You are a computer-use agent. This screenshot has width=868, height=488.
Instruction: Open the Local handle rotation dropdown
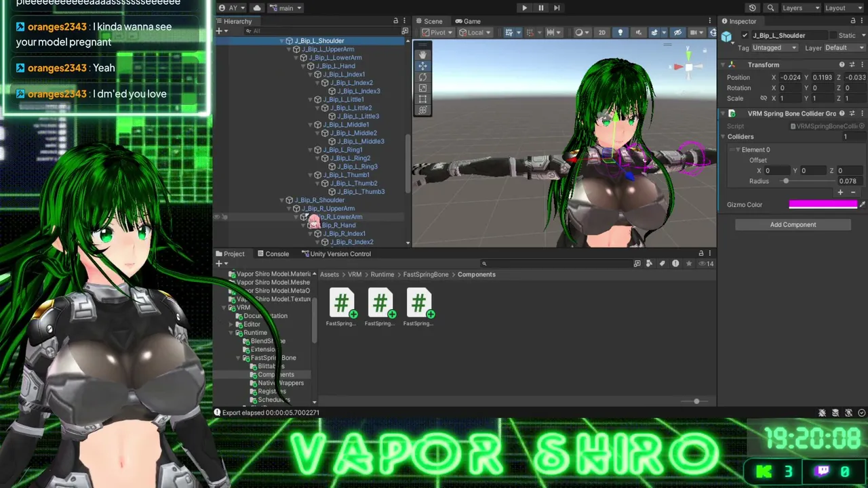point(475,33)
